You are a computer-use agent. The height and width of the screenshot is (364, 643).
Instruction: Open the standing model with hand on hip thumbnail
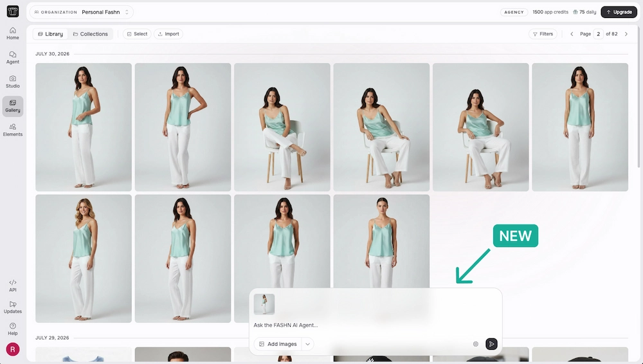coord(183,127)
